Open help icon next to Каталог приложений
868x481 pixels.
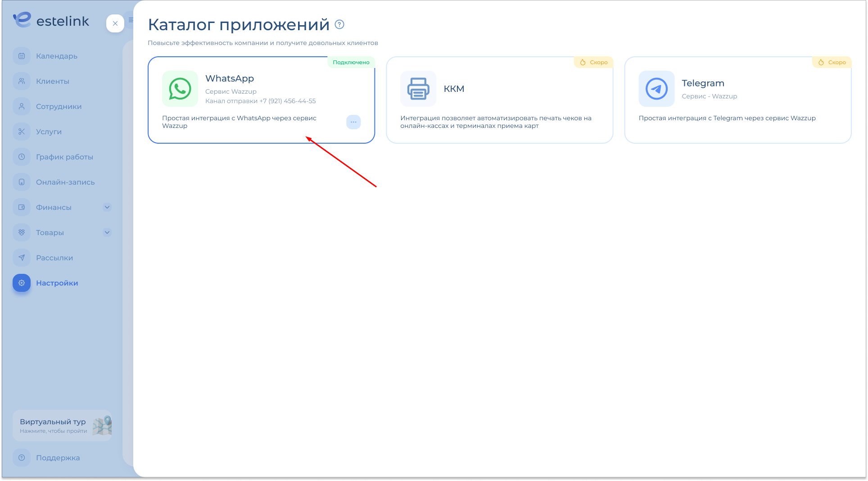(340, 25)
